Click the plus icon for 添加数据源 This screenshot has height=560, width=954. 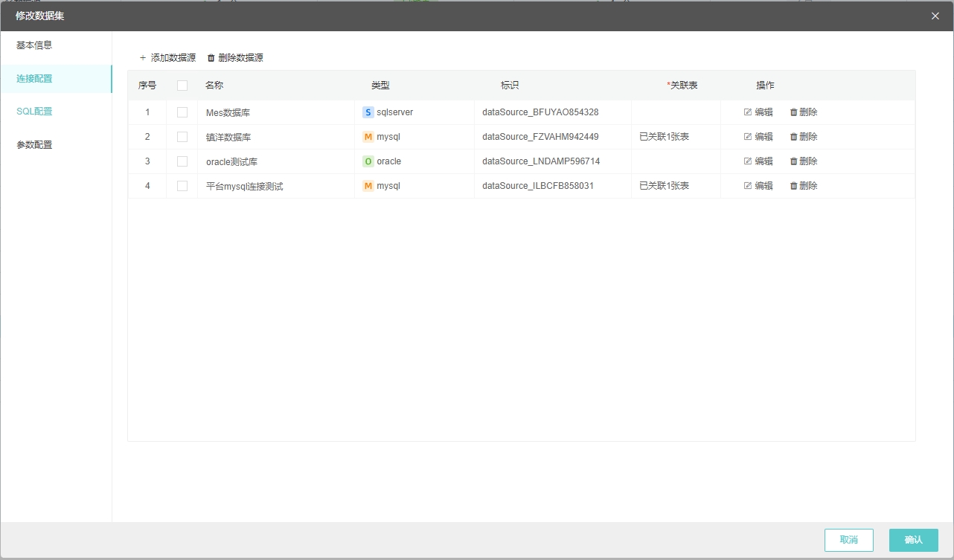coord(143,57)
